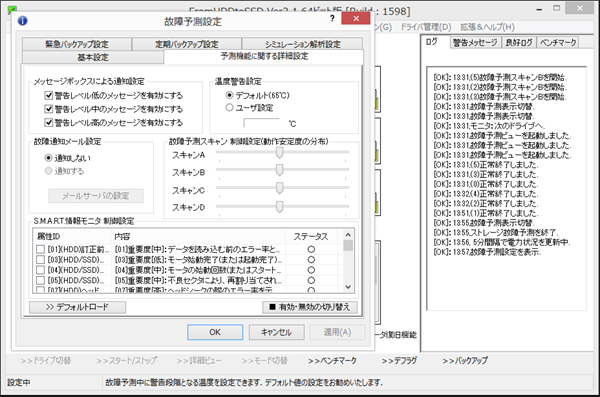Image resolution: width=600 pixels, height=397 pixels.
Task: Click >>スタート/ストップ link at bottom
Action: pyautogui.click(x=127, y=361)
